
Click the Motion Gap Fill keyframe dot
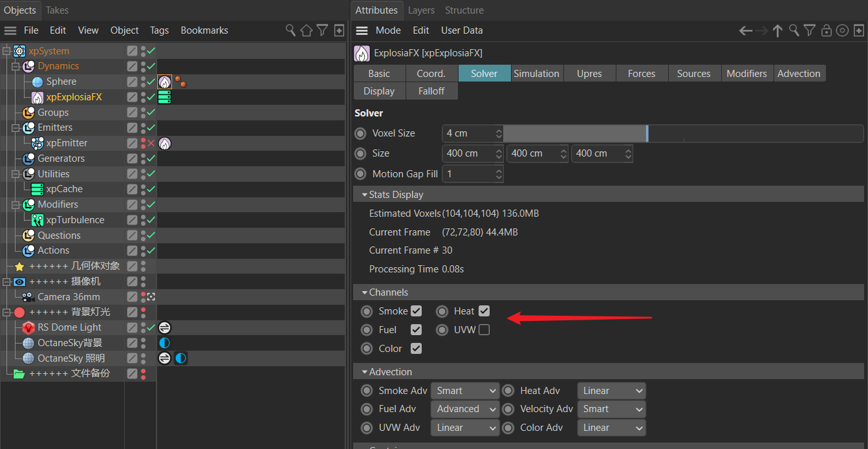[360, 174]
